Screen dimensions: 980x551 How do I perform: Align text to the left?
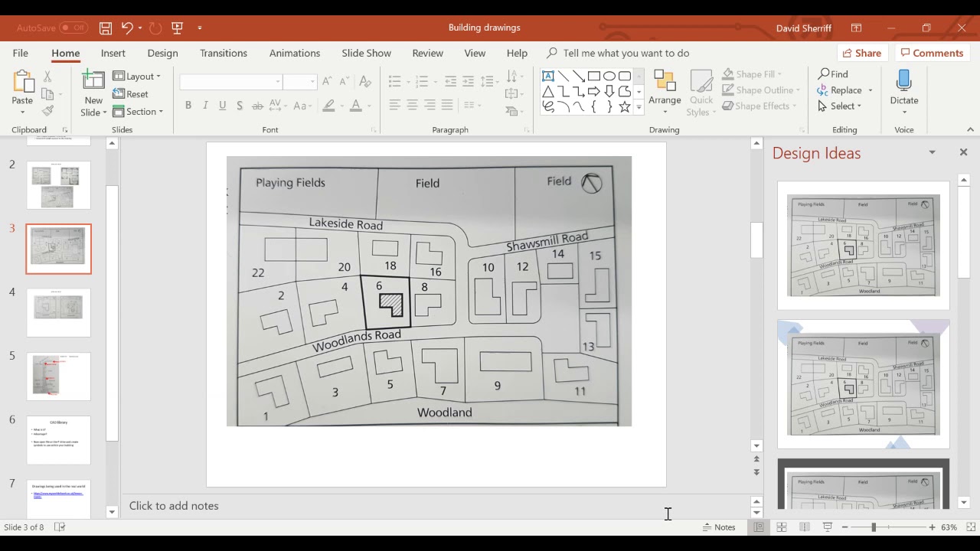pos(394,106)
